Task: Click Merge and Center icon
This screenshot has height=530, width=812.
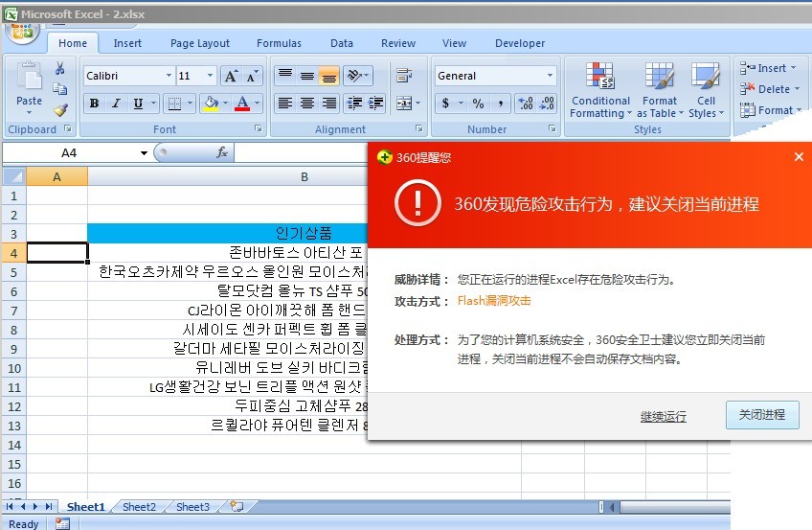Action: click(x=404, y=104)
